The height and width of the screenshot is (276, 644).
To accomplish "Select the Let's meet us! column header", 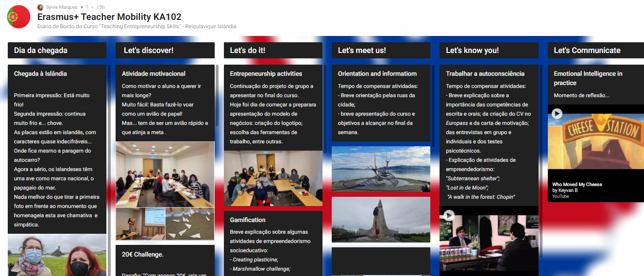I will click(x=381, y=50).
